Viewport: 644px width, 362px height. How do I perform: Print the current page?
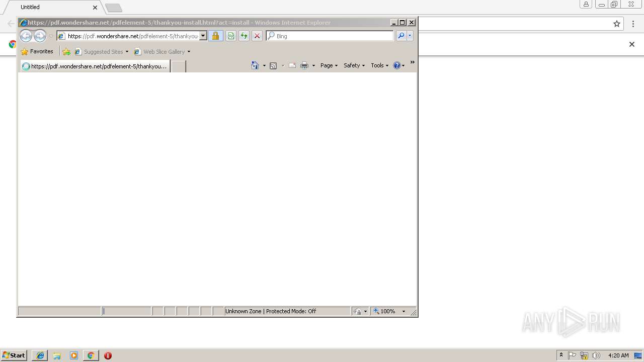[304, 65]
